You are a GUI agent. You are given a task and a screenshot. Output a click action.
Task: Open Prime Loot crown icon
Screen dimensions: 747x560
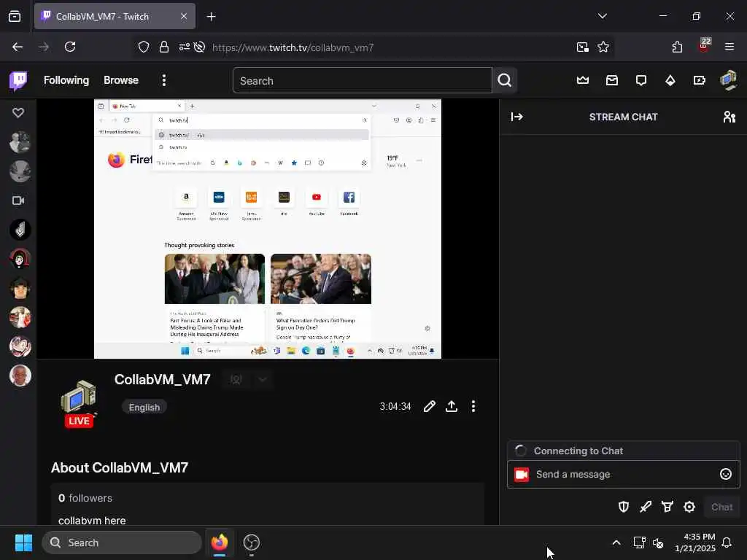(583, 80)
